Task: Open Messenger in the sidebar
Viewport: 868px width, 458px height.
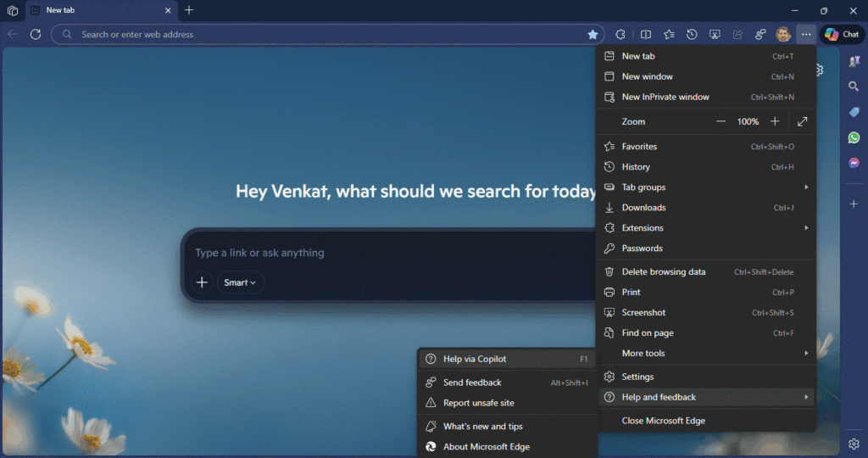Action: [854, 163]
